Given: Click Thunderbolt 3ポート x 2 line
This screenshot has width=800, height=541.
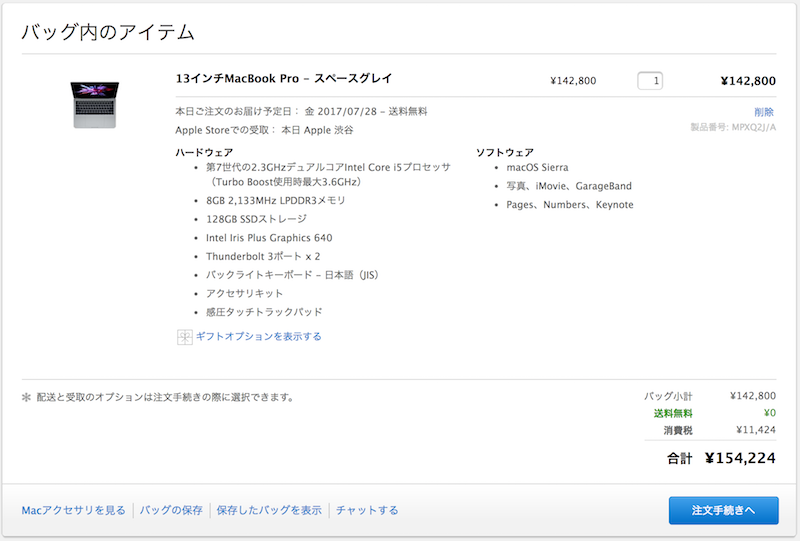Looking at the screenshot, I should tap(263, 256).
